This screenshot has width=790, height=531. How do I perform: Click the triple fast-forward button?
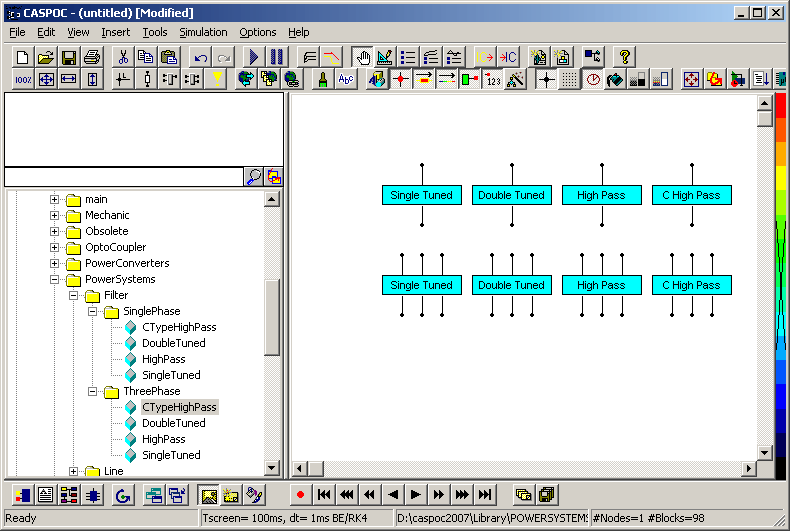(462, 495)
